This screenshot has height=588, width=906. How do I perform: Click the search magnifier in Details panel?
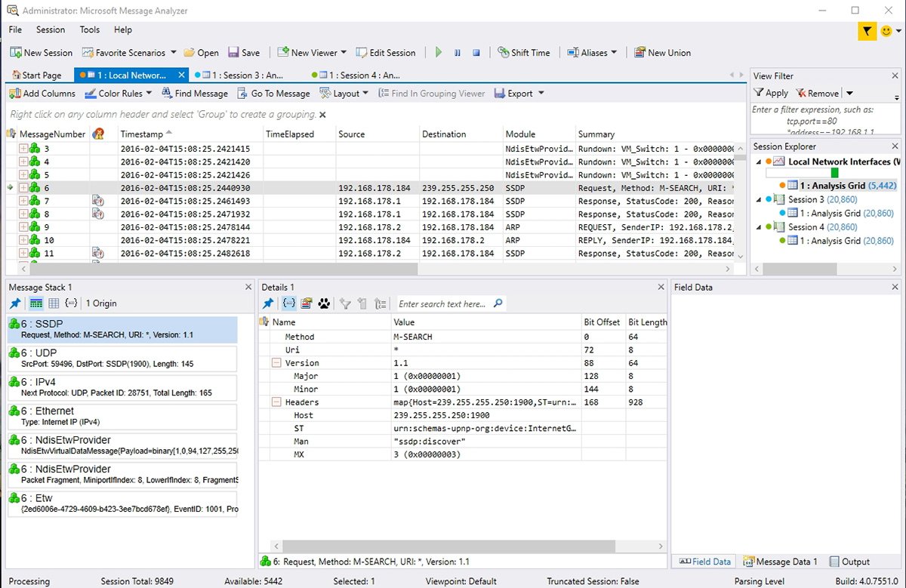[x=498, y=303]
